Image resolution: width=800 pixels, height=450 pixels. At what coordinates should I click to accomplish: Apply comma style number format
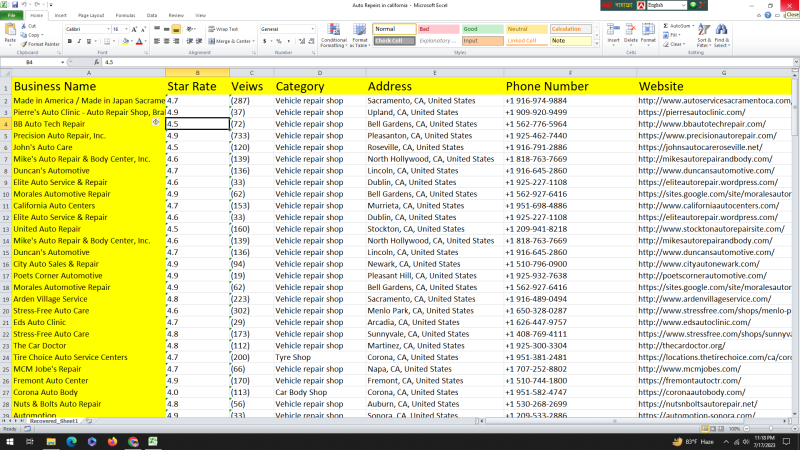[289, 41]
